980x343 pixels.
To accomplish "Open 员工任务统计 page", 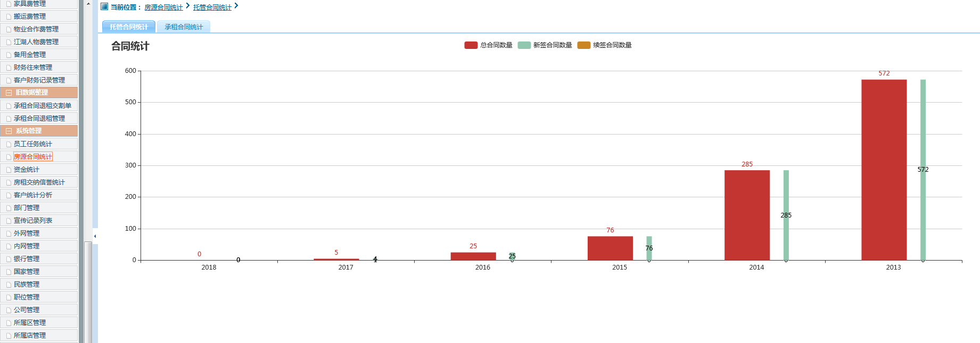I will coord(39,144).
